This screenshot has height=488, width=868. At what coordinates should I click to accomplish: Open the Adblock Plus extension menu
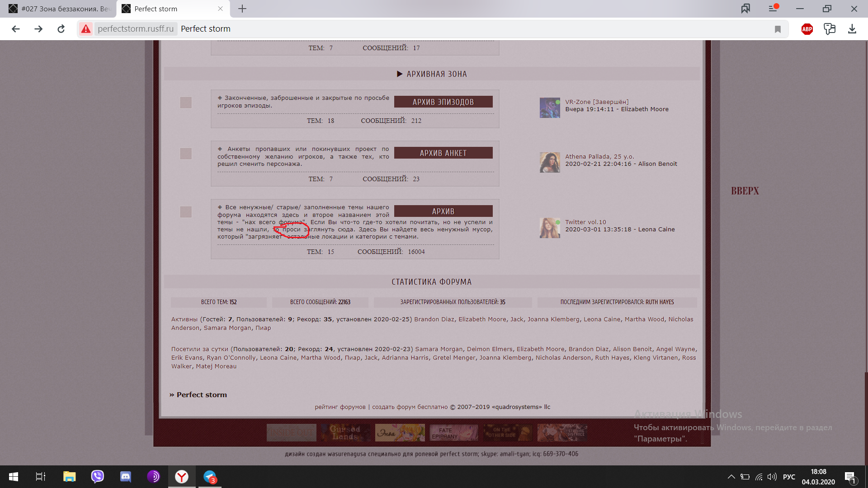point(807,28)
